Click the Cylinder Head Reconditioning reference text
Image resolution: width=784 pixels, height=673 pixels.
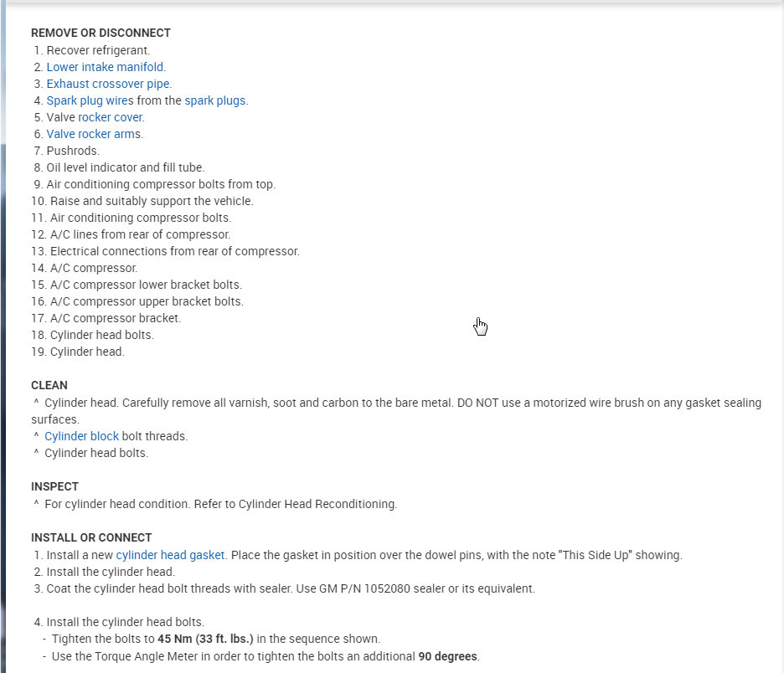(x=317, y=504)
